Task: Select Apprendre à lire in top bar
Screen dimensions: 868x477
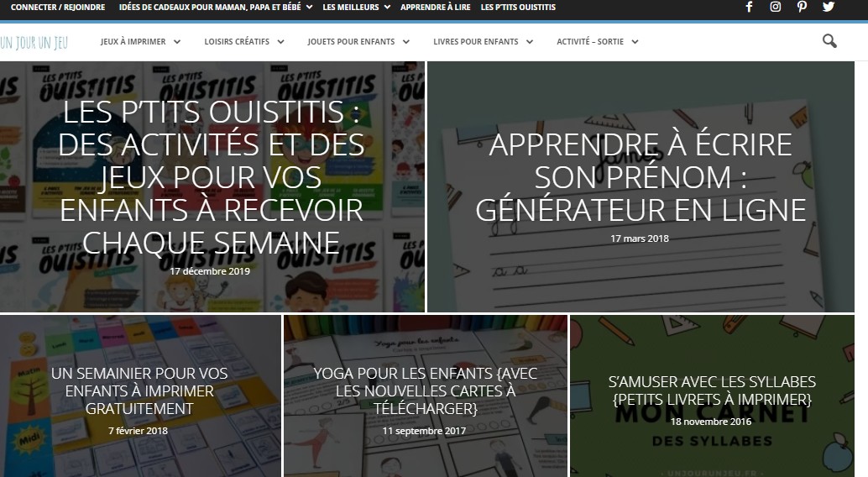Action: point(435,8)
